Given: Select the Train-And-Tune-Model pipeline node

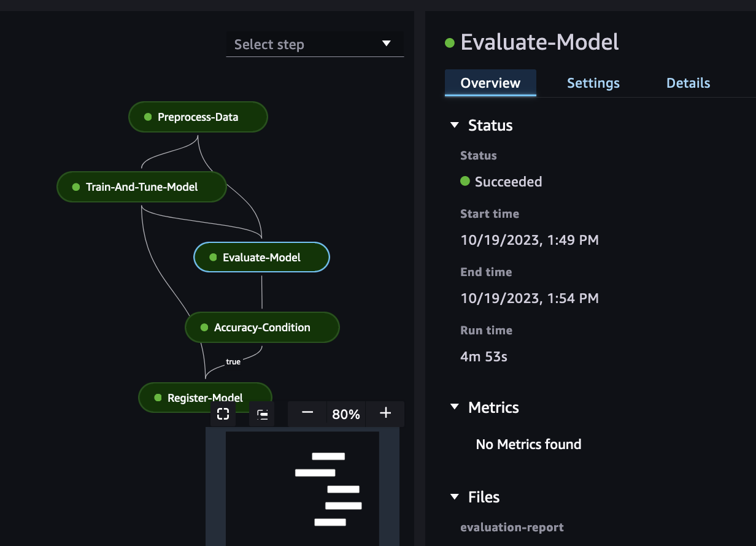Looking at the screenshot, I should (x=142, y=186).
